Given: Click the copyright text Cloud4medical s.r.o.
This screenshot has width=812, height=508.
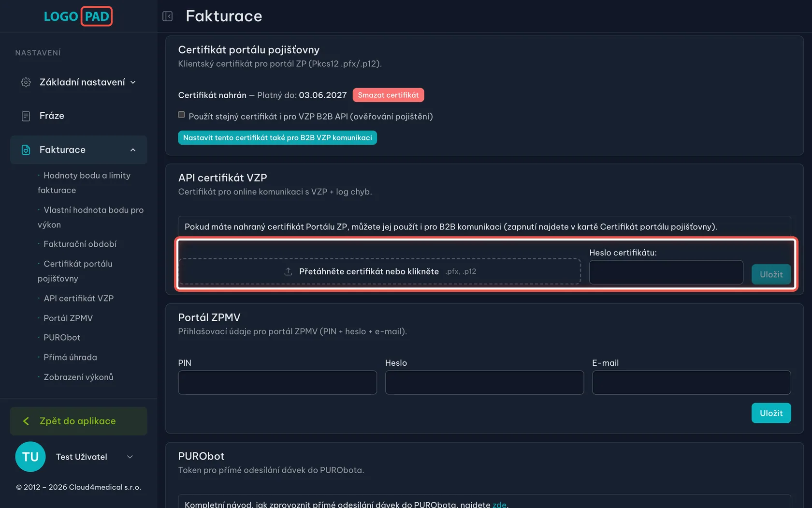Looking at the screenshot, I should pyautogui.click(x=105, y=487).
